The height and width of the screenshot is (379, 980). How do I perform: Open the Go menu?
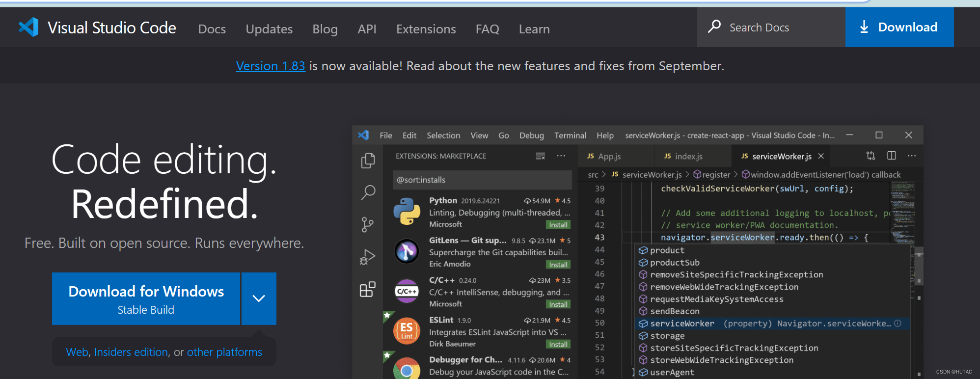pos(504,135)
